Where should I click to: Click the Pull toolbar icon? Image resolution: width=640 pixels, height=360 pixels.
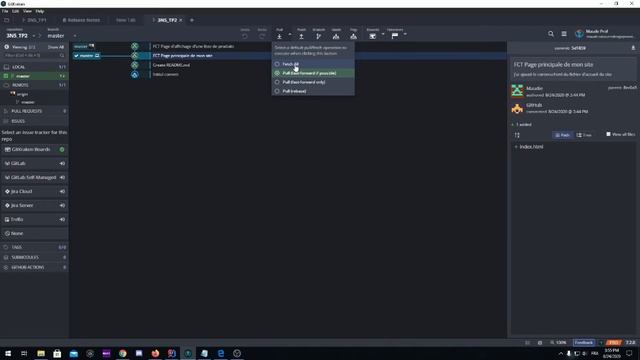280,36
